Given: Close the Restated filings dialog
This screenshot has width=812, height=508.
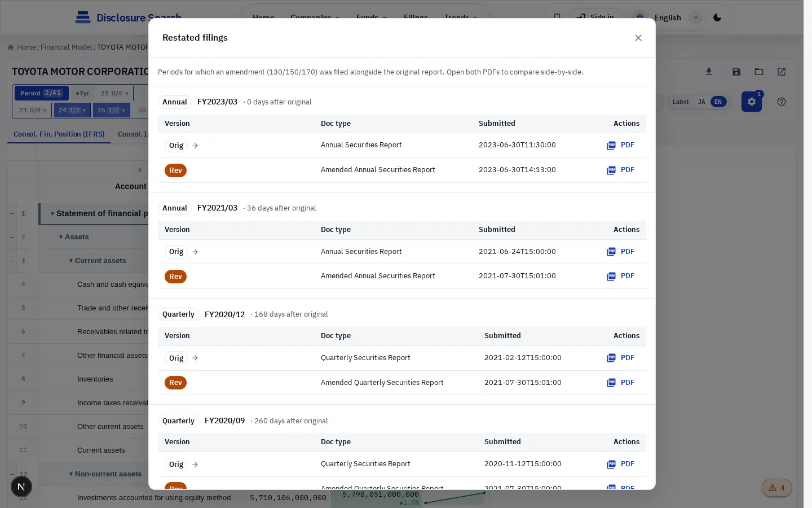Looking at the screenshot, I should (638, 38).
